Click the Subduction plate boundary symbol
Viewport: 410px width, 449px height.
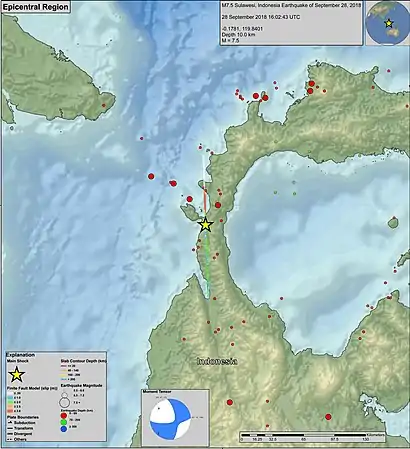pyautogui.click(x=10, y=422)
